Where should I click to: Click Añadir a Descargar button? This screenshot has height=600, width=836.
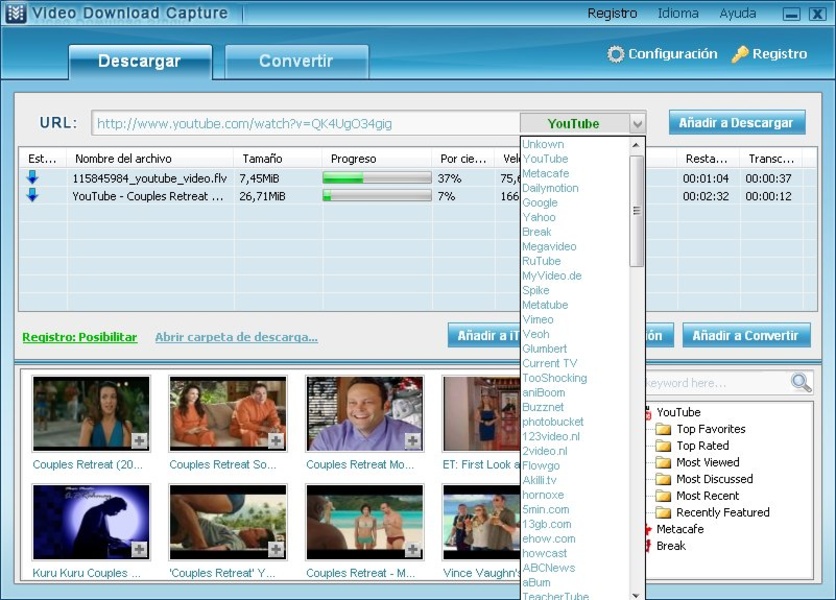[x=737, y=123]
